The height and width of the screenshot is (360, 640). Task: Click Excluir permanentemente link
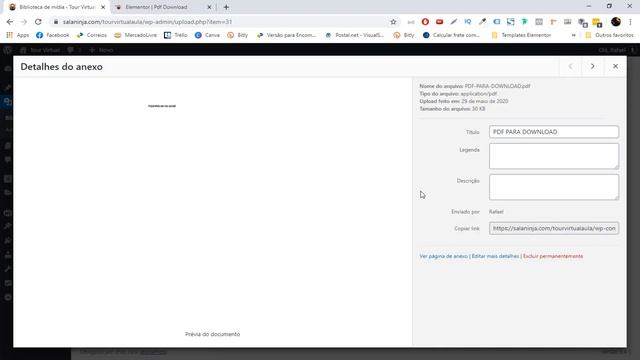click(x=553, y=256)
